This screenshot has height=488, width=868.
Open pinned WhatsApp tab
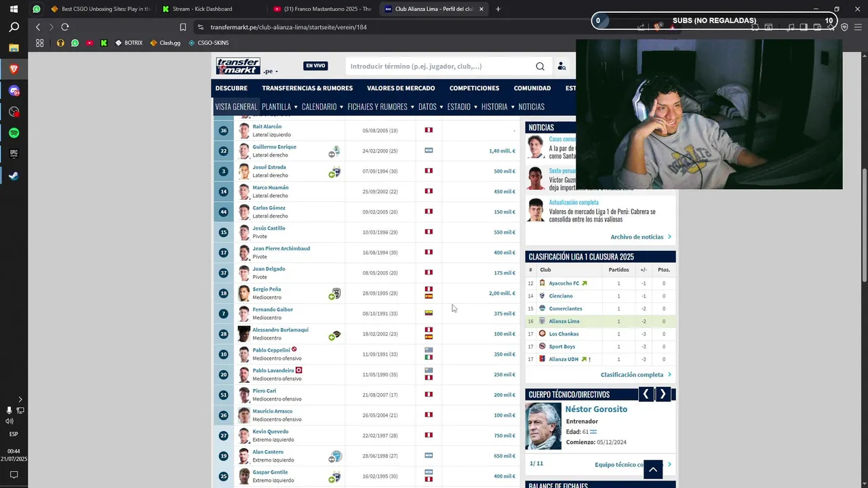pyautogui.click(x=37, y=9)
